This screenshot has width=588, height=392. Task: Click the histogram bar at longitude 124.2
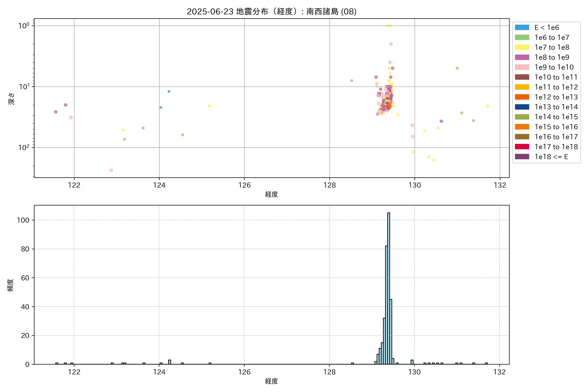170,362
